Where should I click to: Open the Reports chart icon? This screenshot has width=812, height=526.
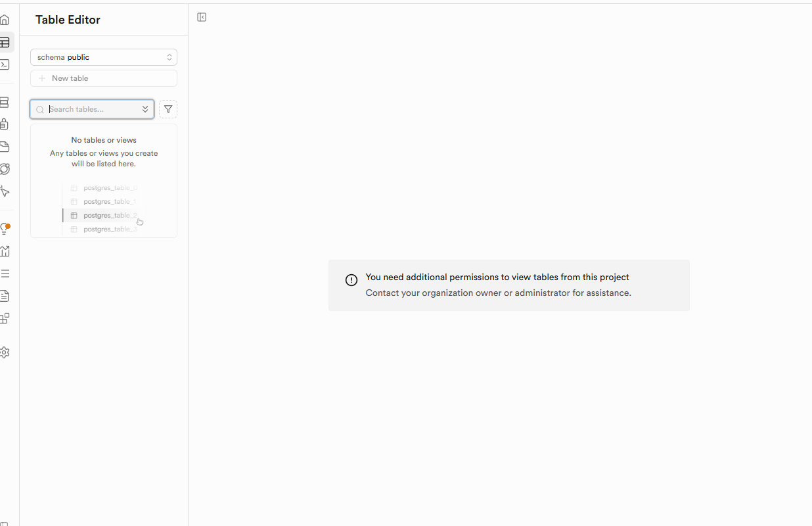pos(5,251)
